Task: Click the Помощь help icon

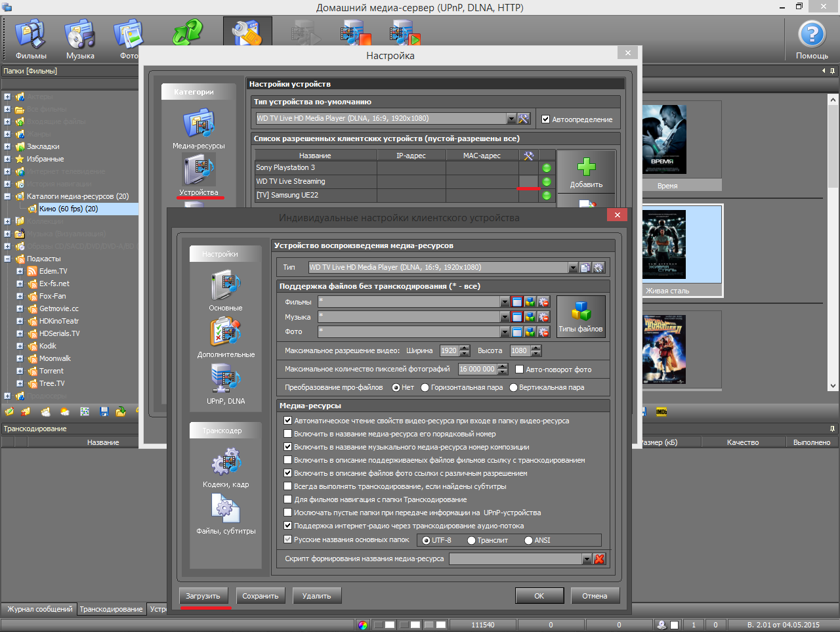Action: click(x=812, y=35)
